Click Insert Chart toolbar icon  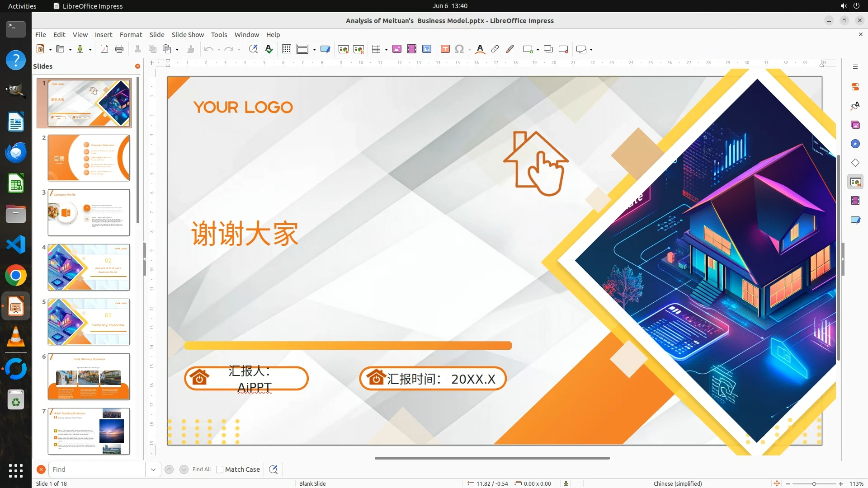coord(427,49)
